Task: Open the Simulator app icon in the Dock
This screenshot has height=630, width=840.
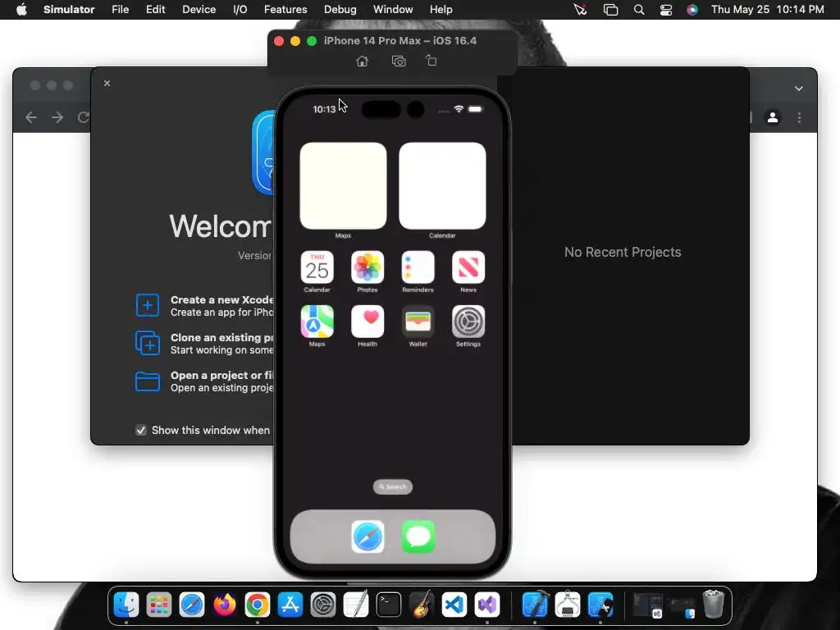Action: tap(600, 605)
